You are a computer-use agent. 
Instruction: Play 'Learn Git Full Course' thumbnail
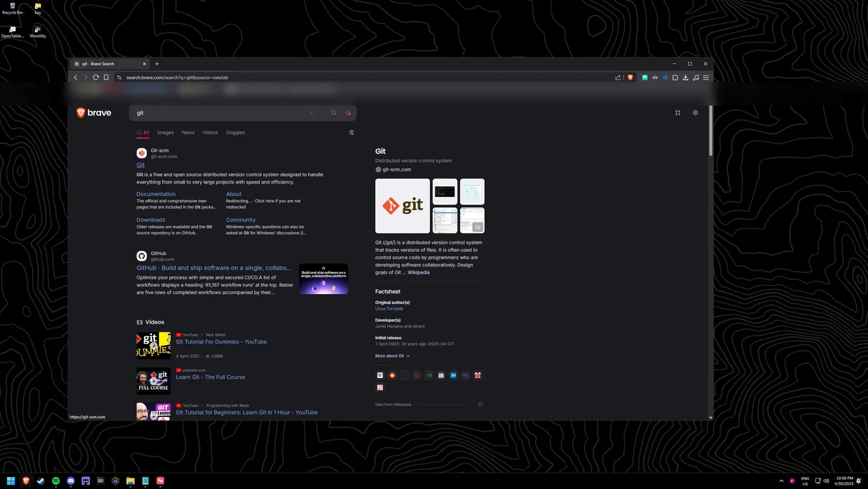click(x=153, y=381)
